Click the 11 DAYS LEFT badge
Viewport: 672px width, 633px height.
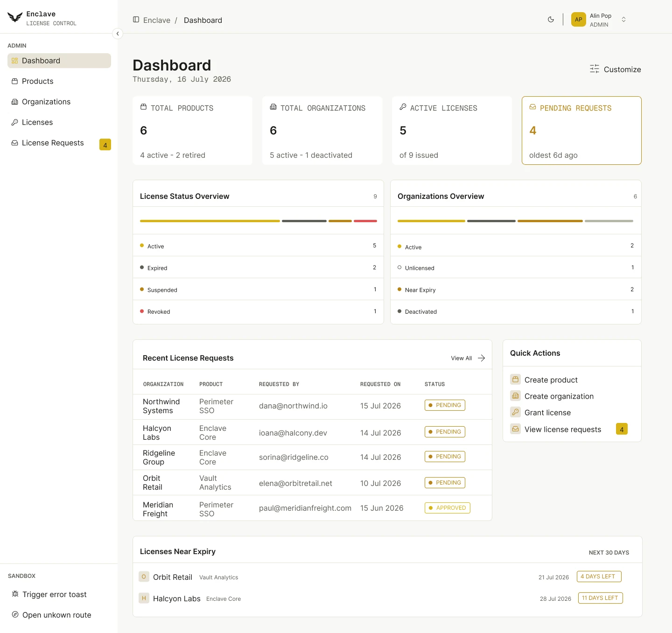(x=600, y=598)
